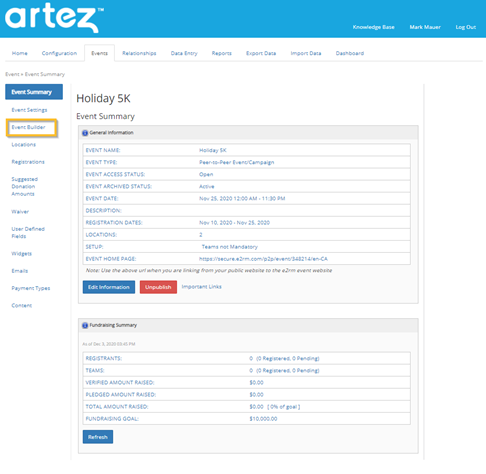Screen dimensions: 486x474
Task: Select Event Builder in the sidebar
Action: [28, 127]
